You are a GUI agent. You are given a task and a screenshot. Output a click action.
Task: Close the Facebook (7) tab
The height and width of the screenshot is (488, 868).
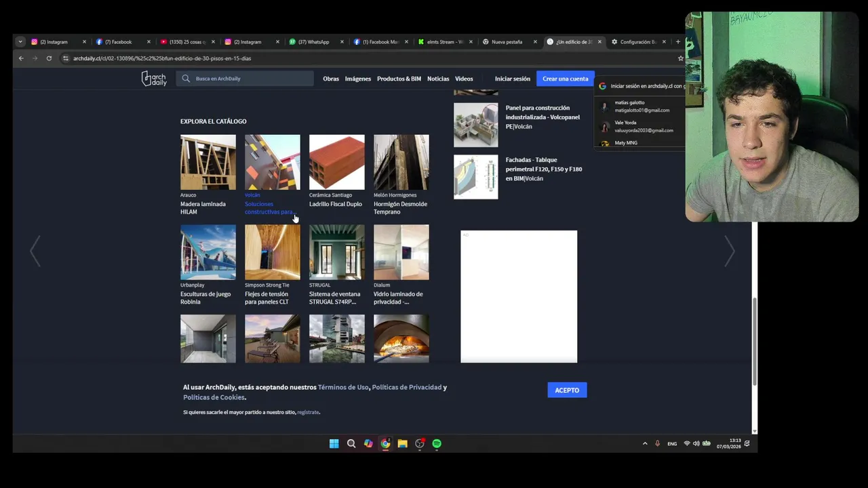(x=149, y=42)
